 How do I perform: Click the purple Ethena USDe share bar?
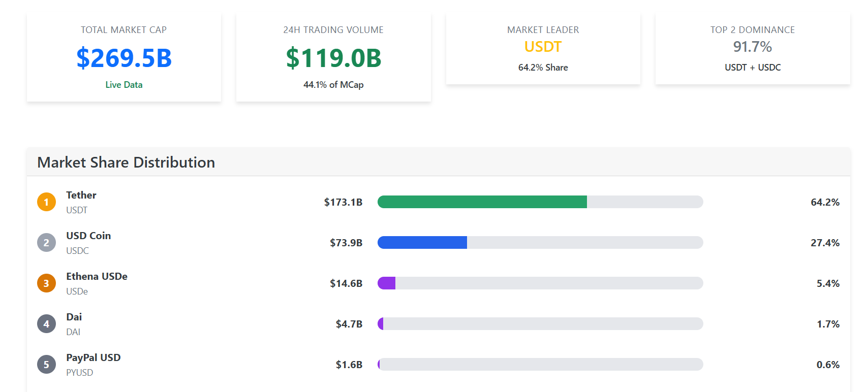(x=387, y=283)
